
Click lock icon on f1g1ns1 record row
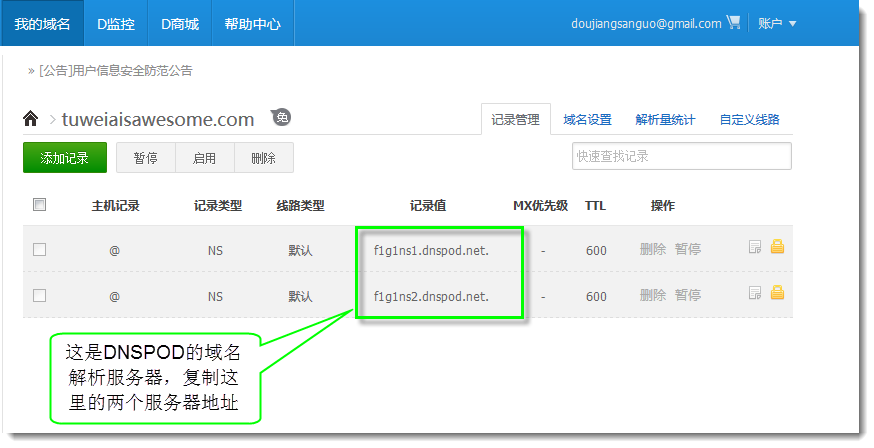776,248
